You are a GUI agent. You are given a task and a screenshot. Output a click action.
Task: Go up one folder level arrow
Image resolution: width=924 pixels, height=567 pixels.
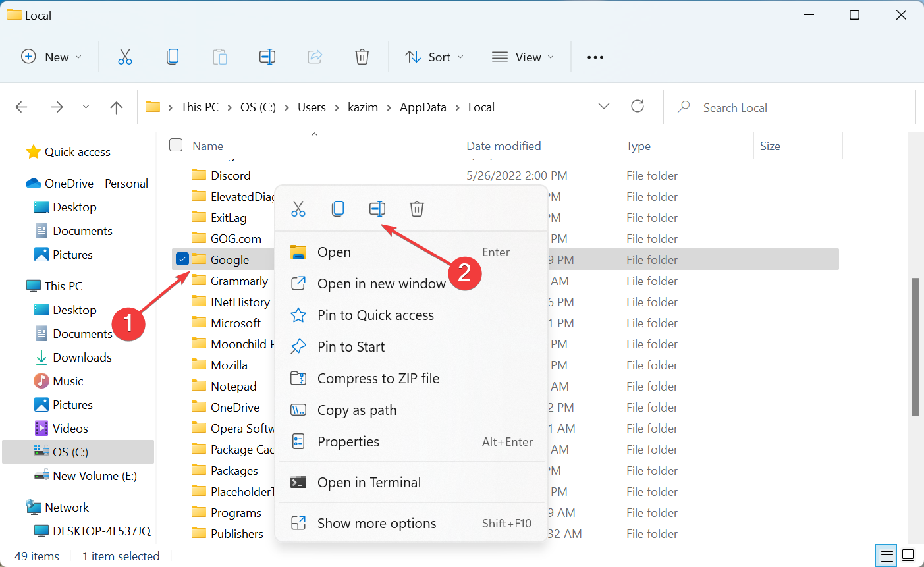pyautogui.click(x=117, y=107)
